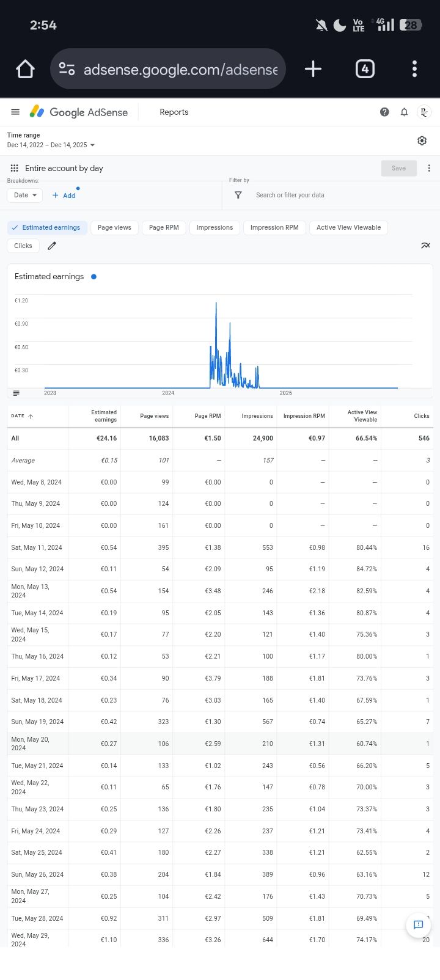Screen dimensions: 440x980
Task: Click the Add breakdown button
Action: (64, 195)
